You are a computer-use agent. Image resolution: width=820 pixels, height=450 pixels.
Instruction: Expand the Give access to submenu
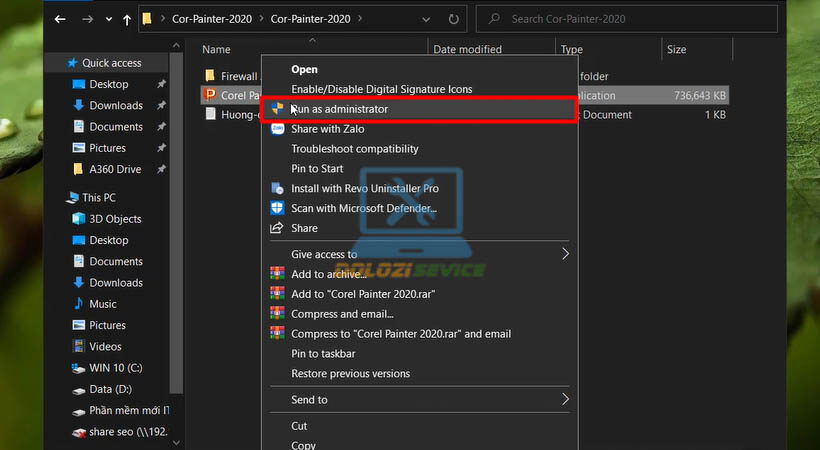click(565, 254)
